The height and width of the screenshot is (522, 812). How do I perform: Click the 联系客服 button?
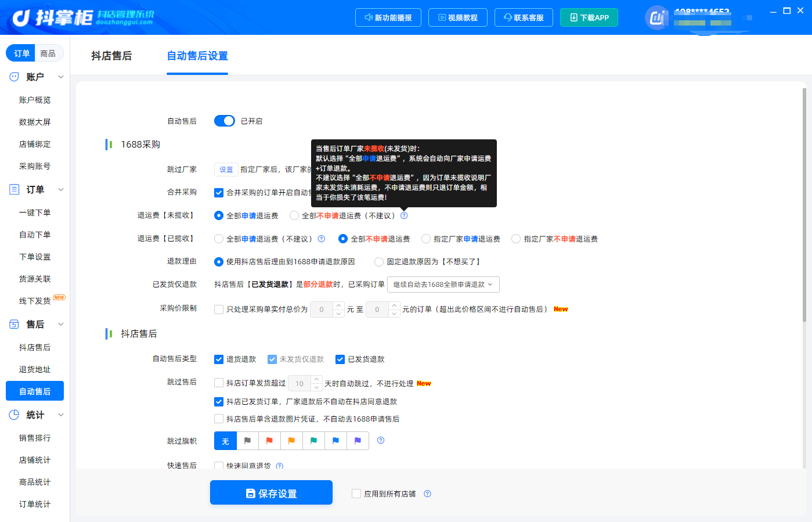coord(524,17)
